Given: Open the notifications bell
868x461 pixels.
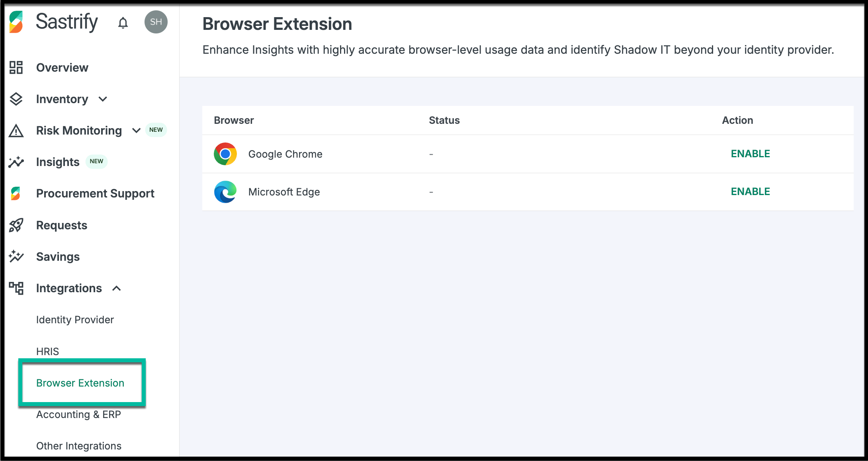Looking at the screenshot, I should point(123,23).
